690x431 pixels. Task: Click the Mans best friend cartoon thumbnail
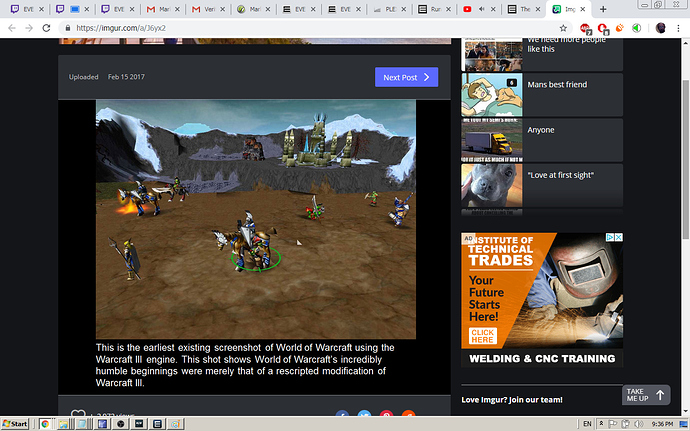click(x=492, y=95)
